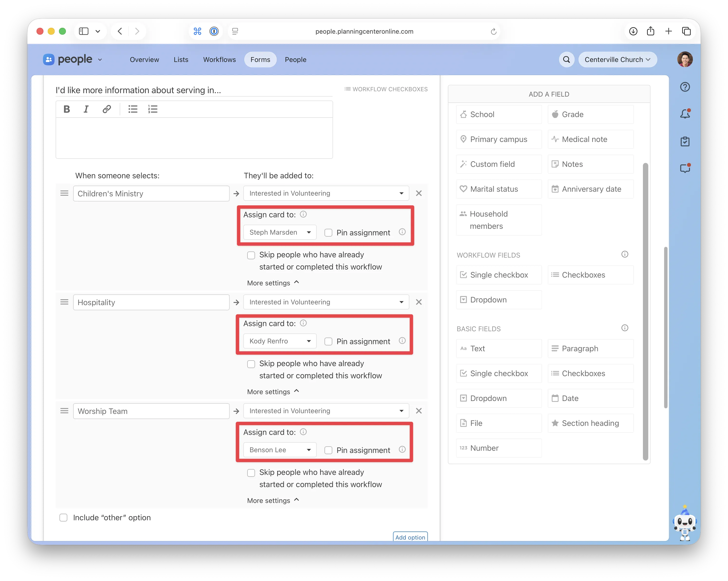This screenshot has width=728, height=581.
Task: Click info icon beside Hospitality Pin assignment
Action: 402,341
